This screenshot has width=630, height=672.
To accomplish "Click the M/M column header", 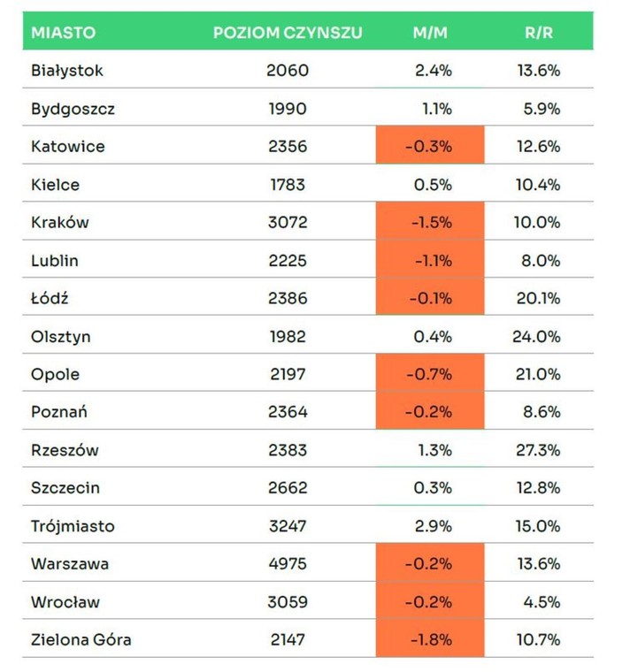I will tap(430, 33).
